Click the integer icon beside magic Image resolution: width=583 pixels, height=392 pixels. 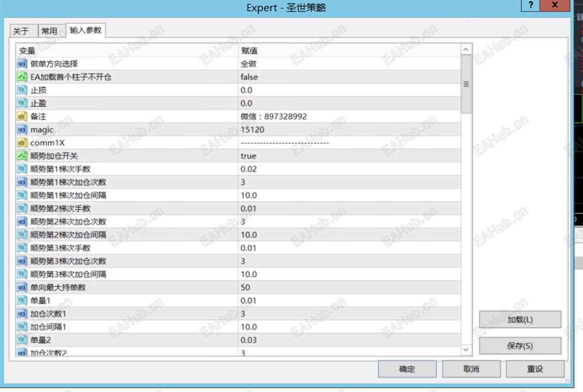[22, 130]
